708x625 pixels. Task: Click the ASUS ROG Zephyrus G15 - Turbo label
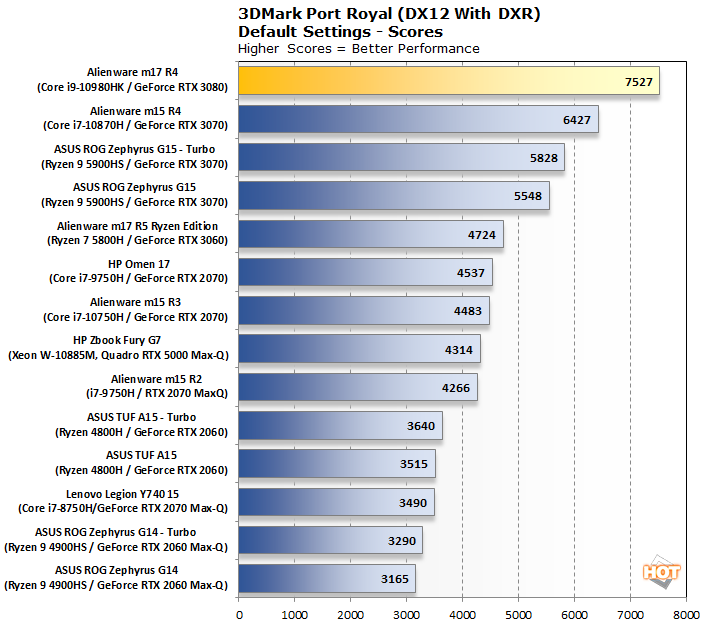point(155,156)
